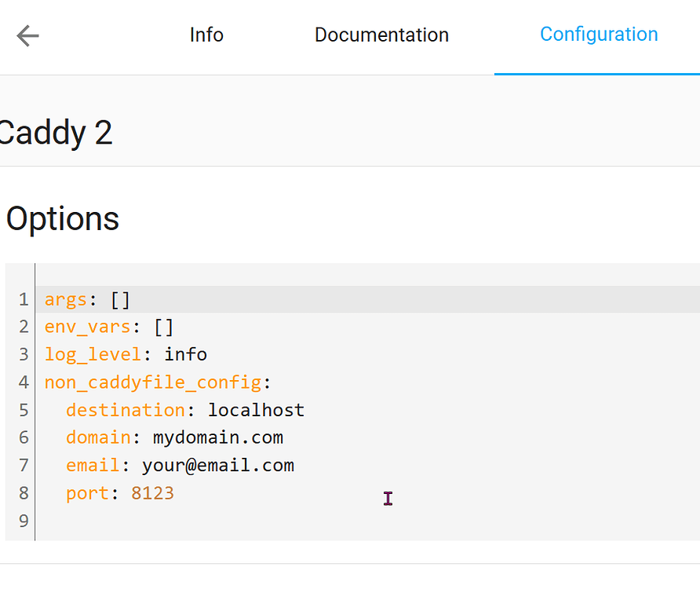Click line number 1 in the gutter

pos(24,299)
